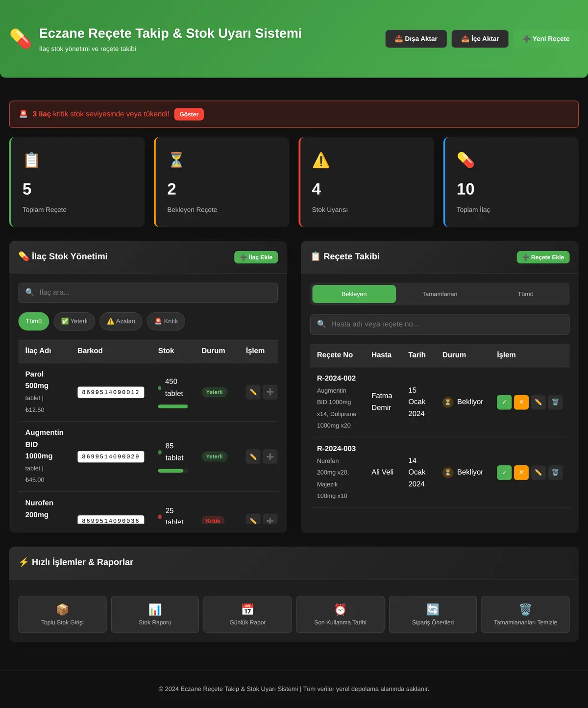The width and height of the screenshot is (588, 708).
Task: Show critical stock items via Göster
Action: pos(189,114)
